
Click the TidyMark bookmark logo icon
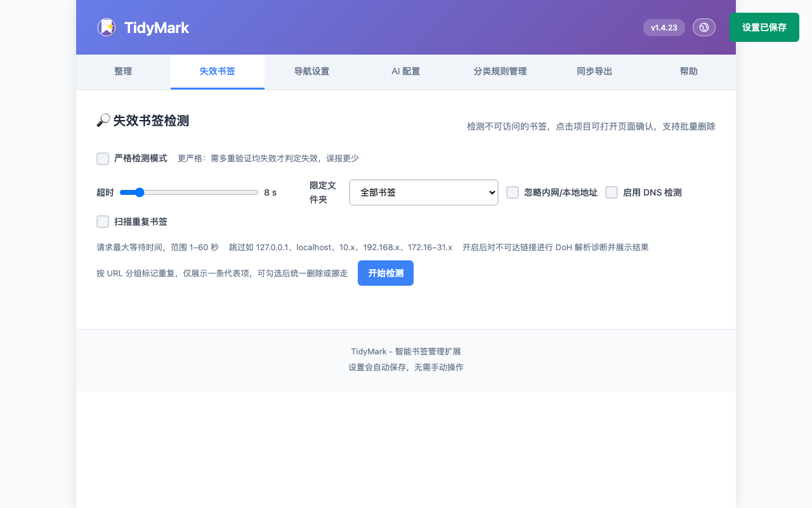tap(107, 27)
